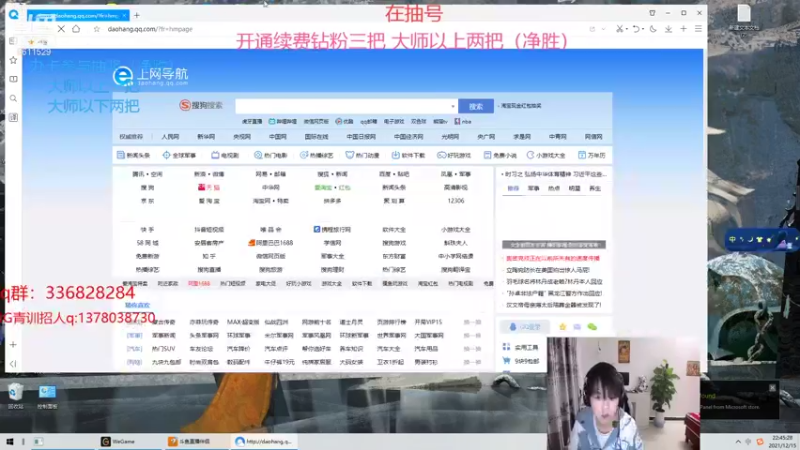Screen dimensions: 800x450
Task: Open the 小游戏大全 category
Action: point(546,155)
